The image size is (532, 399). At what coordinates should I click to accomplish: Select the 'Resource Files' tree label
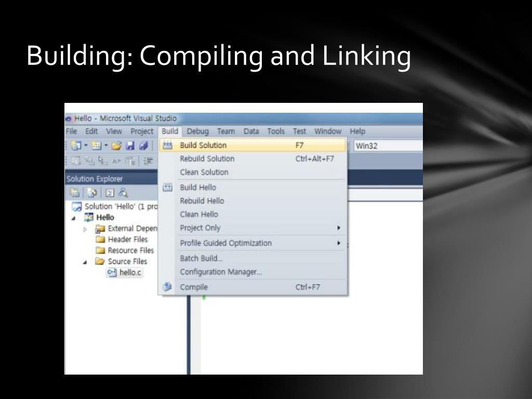(131, 250)
